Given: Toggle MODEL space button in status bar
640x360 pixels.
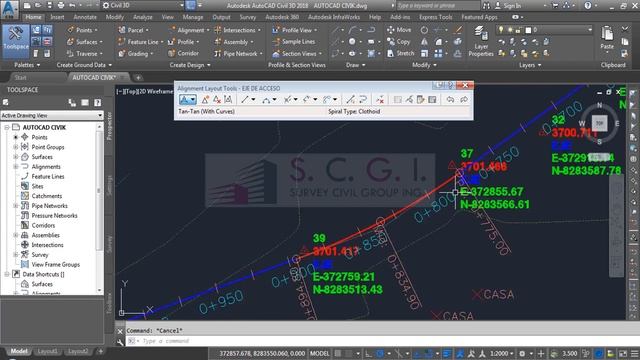Looking at the screenshot, I should (320, 353).
